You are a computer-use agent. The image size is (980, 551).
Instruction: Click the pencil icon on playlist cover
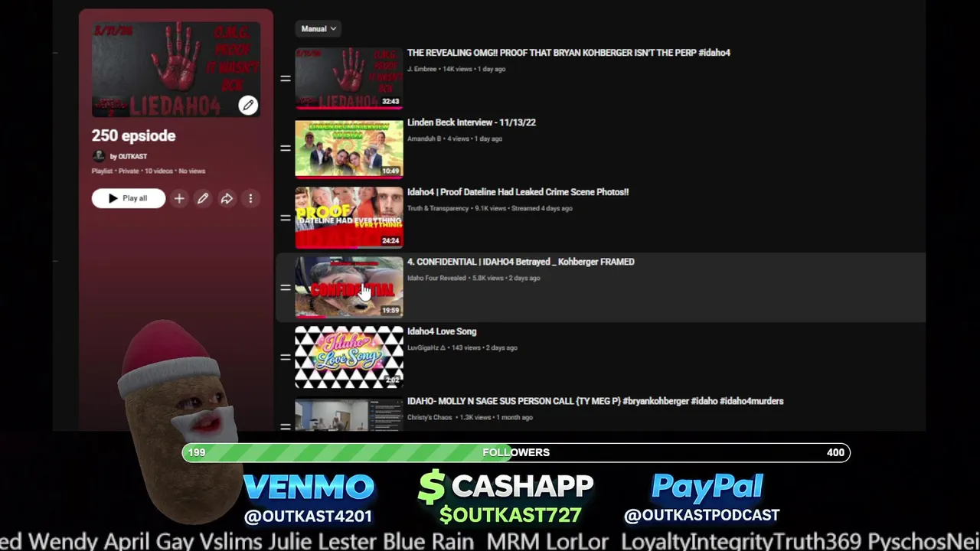pyautogui.click(x=247, y=105)
